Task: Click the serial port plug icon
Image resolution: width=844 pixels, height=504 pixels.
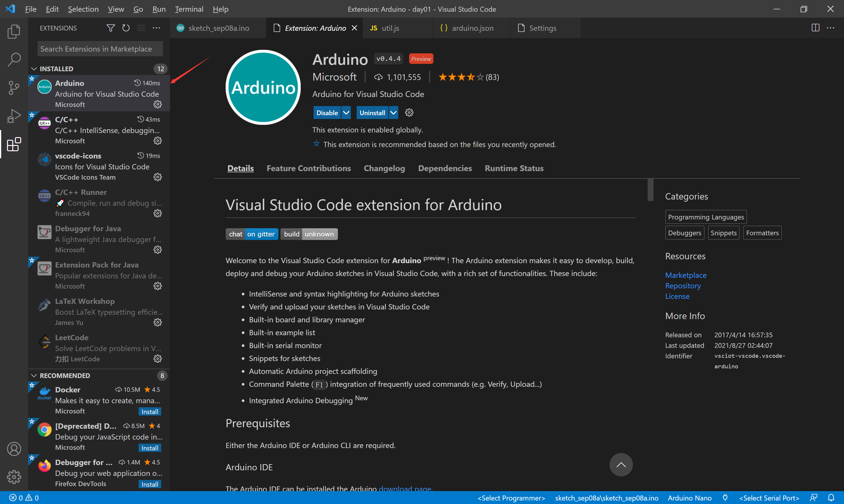Action: coord(725,498)
